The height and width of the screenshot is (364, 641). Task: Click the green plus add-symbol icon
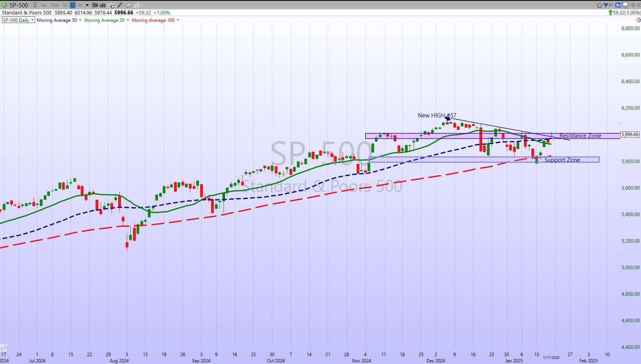[4, 5]
